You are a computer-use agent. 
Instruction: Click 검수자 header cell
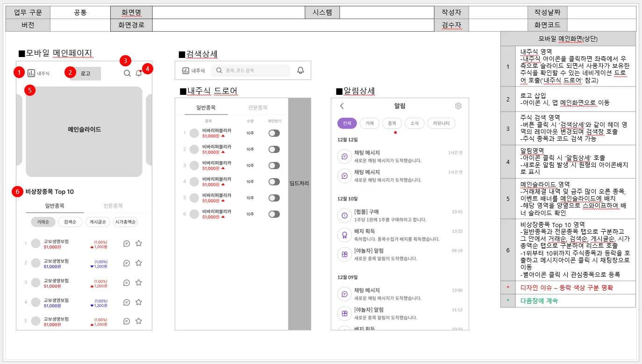point(451,25)
